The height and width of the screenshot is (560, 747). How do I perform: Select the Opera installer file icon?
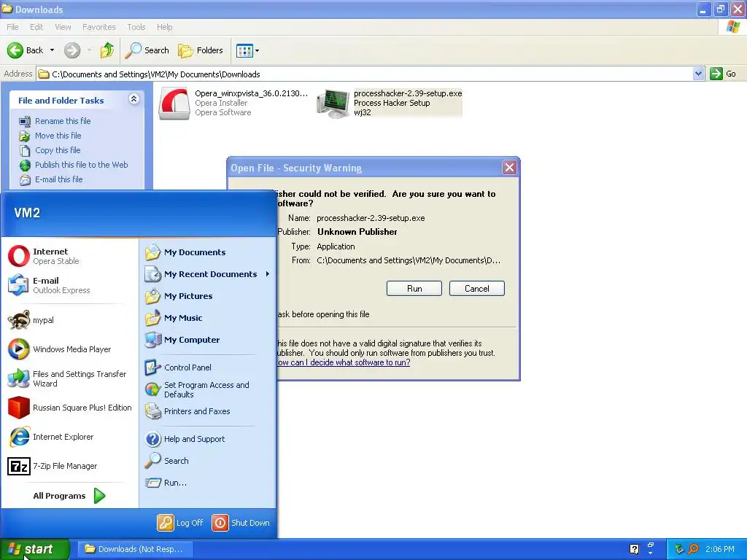[174, 103]
